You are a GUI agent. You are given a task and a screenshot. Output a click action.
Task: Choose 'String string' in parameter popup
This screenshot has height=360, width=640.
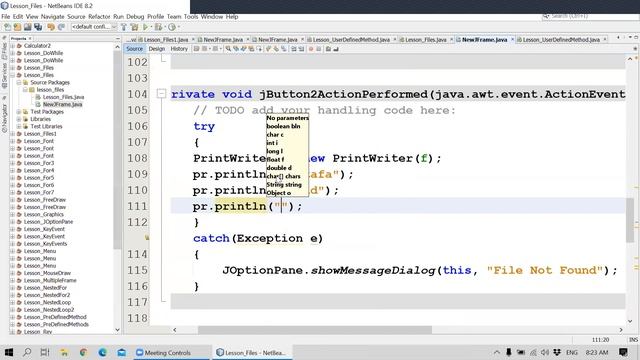pyautogui.click(x=284, y=184)
